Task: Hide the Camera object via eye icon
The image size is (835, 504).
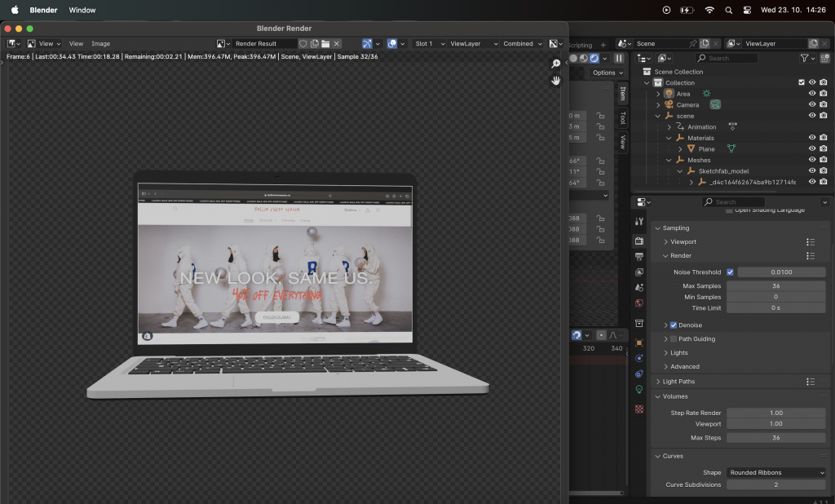Action: [812, 104]
